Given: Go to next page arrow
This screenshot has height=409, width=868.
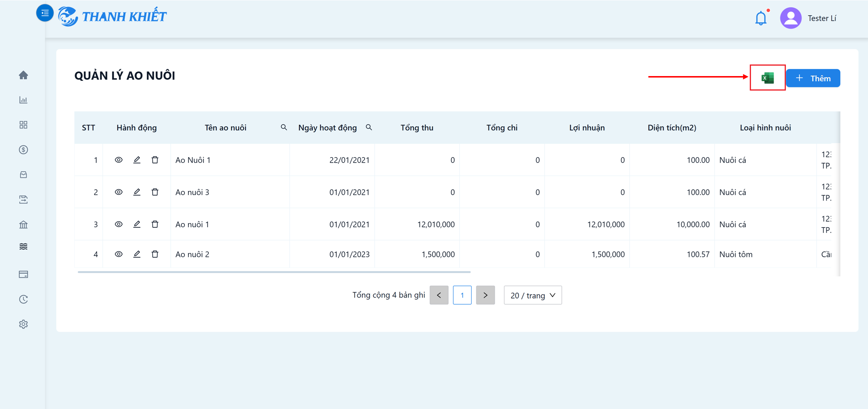Looking at the screenshot, I should pyautogui.click(x=485, y=295).
